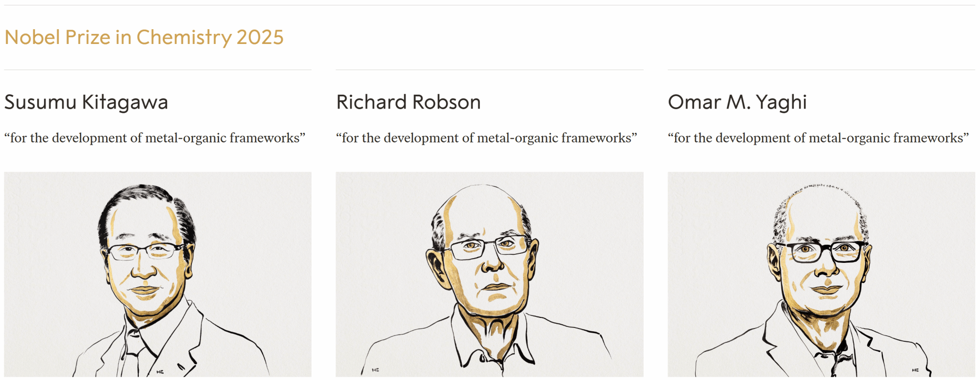980x380 pixels.
Task: Click the motivation quote under Susumu Kitagawa
Action: pyautogui.click(x=155, y=138)
